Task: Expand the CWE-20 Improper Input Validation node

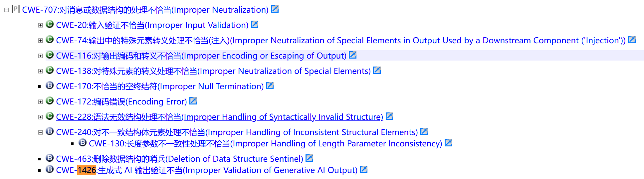Action: click(40, 25)
